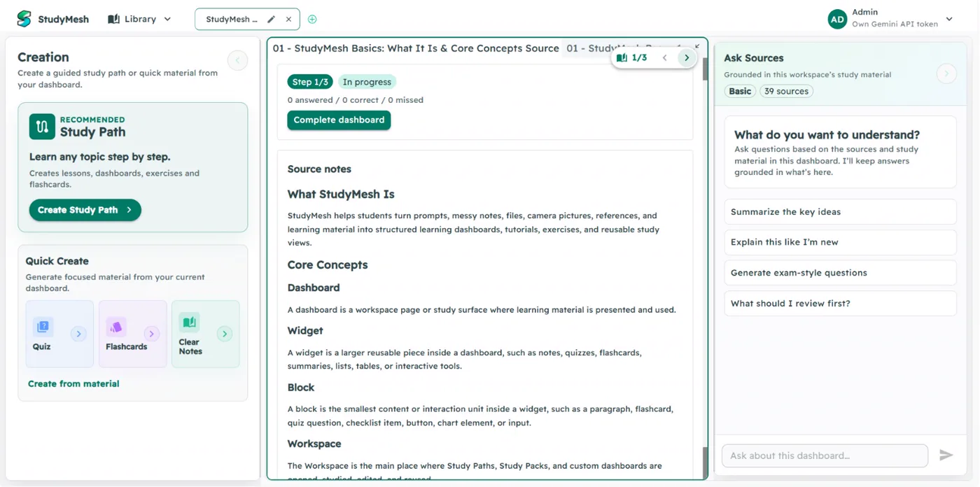Click the second partially hidden '01 - StudyM...' tab
Image resolution: width=980 pixels, height=487 pixels.
(623, 48)
